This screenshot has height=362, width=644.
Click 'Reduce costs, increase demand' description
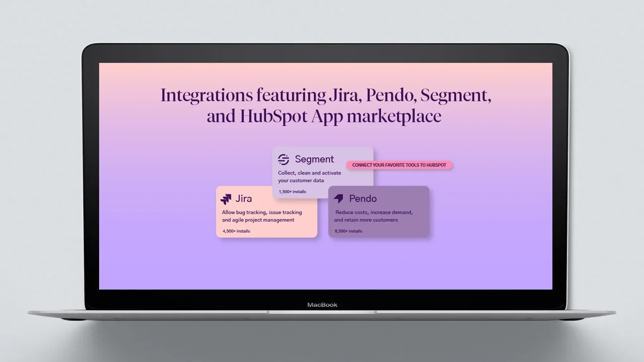click(x=374, y=216)
